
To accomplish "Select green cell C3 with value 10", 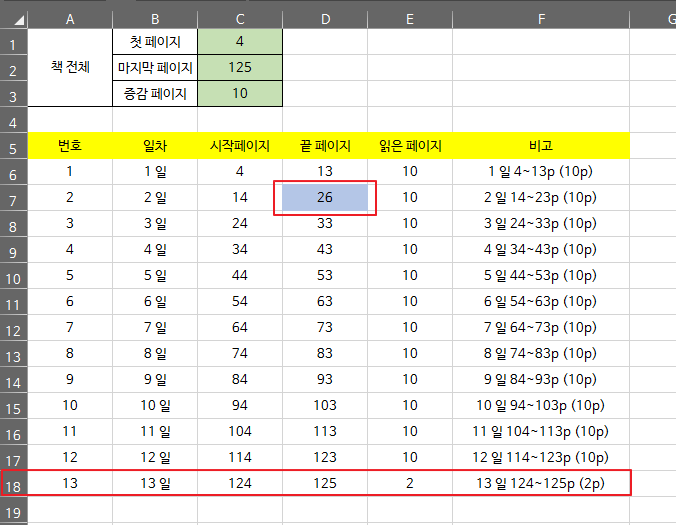I will coord(240,94).
